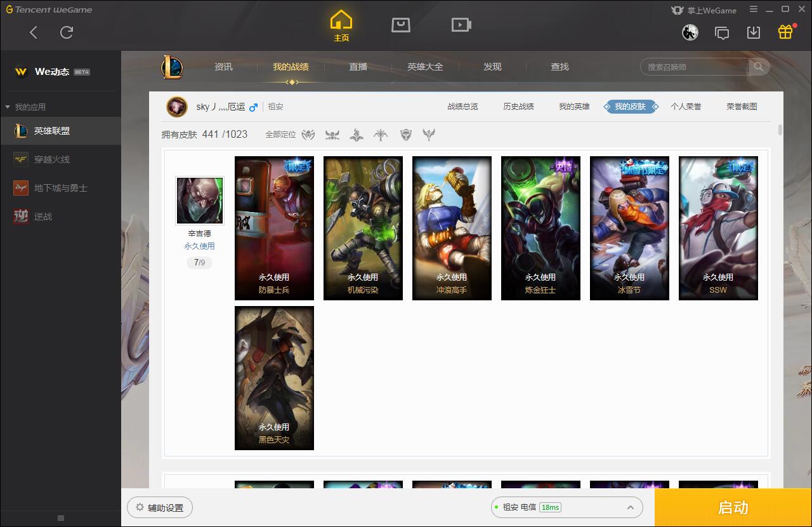Open the 黑色天灾 skin card

click(x=274, y=378)
